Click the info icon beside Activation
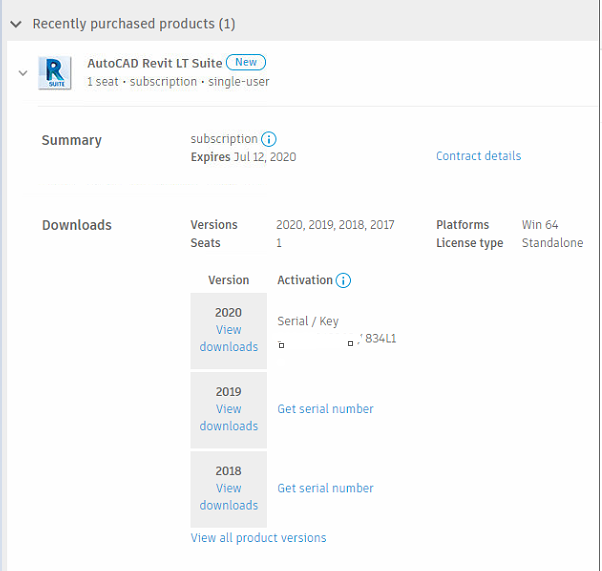602x571 pixels. [x=343, y=281]
